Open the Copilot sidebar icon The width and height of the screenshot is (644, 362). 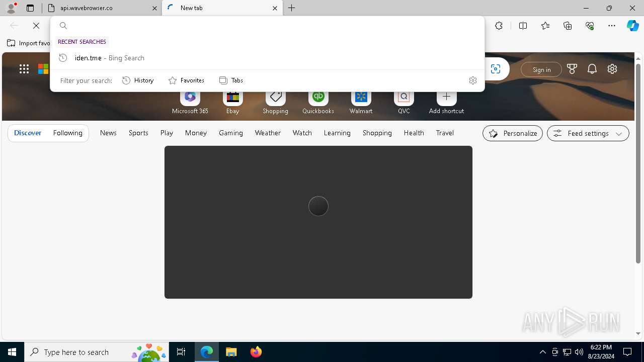tap(632, 26)
